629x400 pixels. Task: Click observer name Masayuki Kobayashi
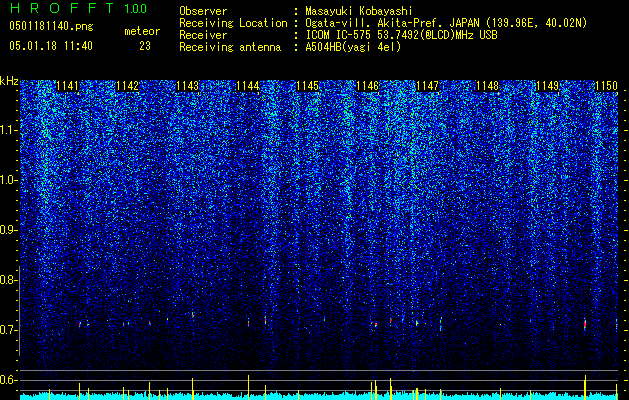coord(359,11)
